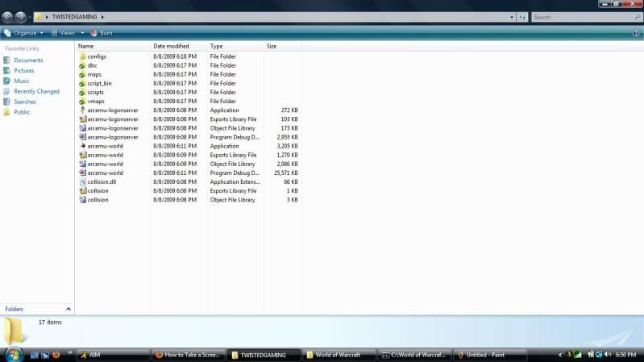Expand the Folders pane
This screenshot has width=644, height=362.
point(69,309)
